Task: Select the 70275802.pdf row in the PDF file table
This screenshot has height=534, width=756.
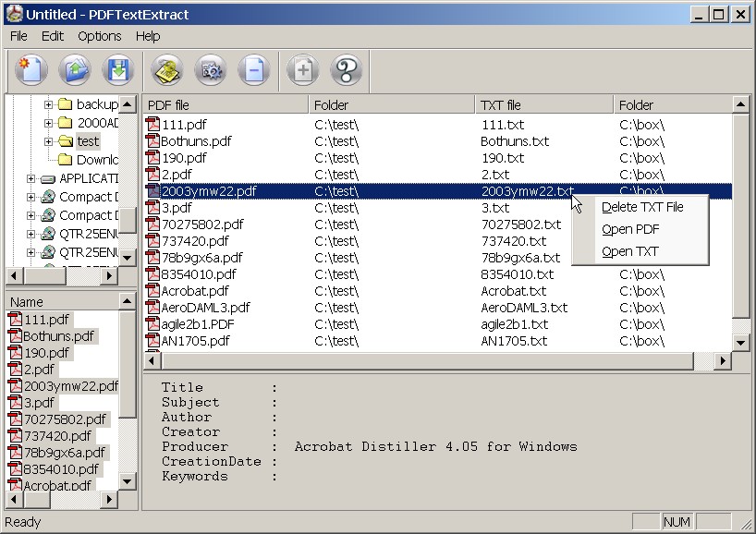Action: 438,225
